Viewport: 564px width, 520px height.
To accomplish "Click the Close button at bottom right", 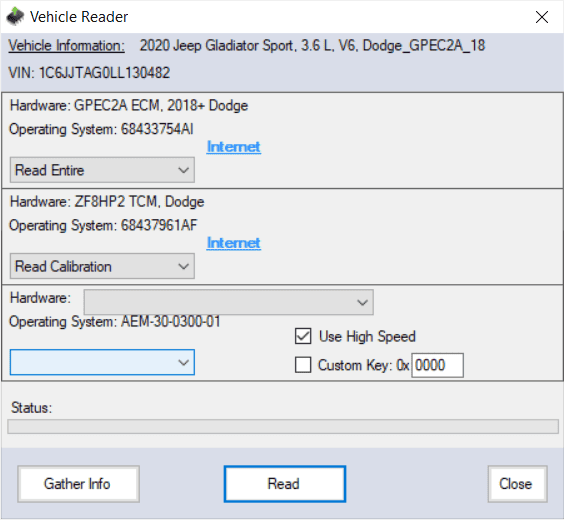I will (x=517, y=484).
